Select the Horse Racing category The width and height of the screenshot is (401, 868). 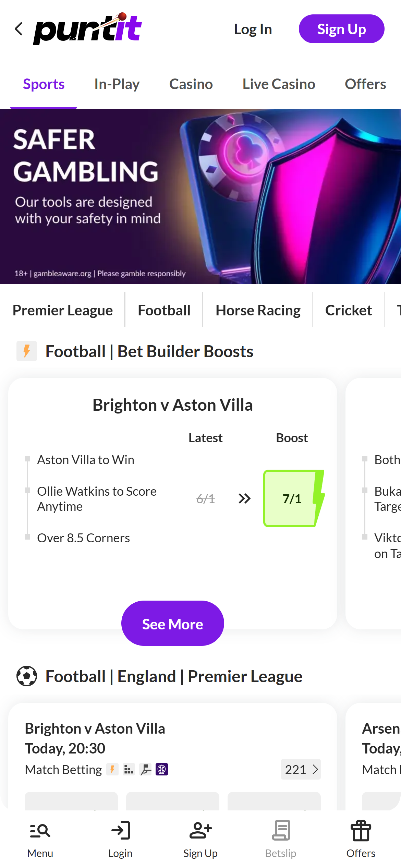(258, 310)
